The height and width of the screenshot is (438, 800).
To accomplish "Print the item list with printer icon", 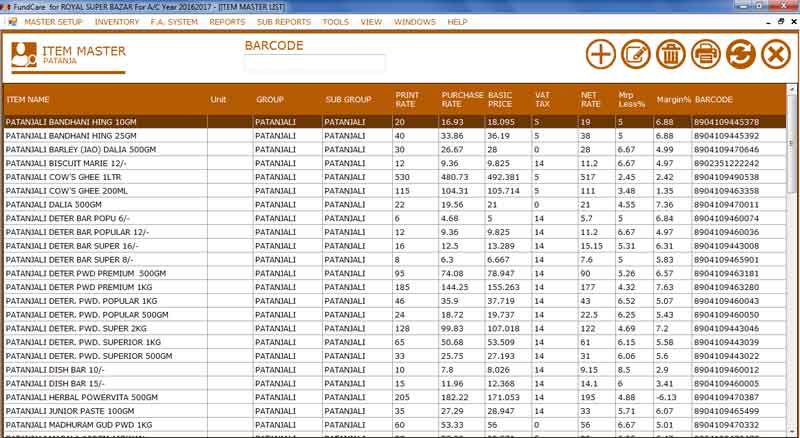I will (x=706, y=54).
